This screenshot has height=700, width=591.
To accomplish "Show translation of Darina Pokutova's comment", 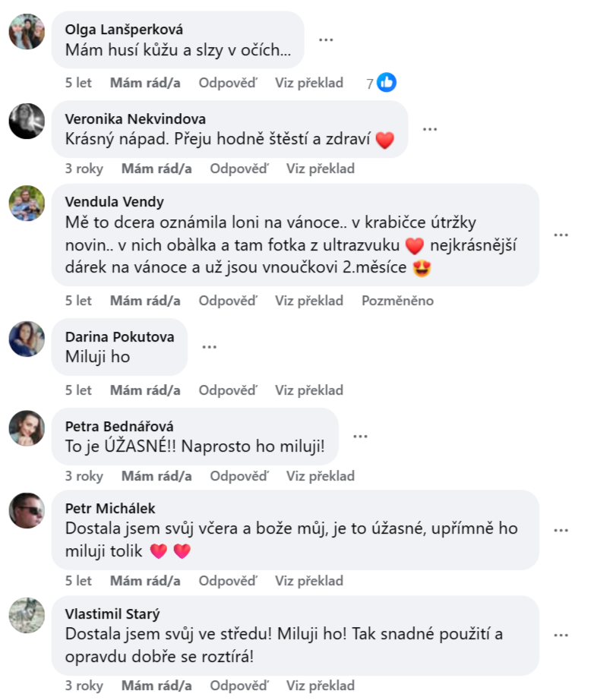I will (x=309, y=390).
